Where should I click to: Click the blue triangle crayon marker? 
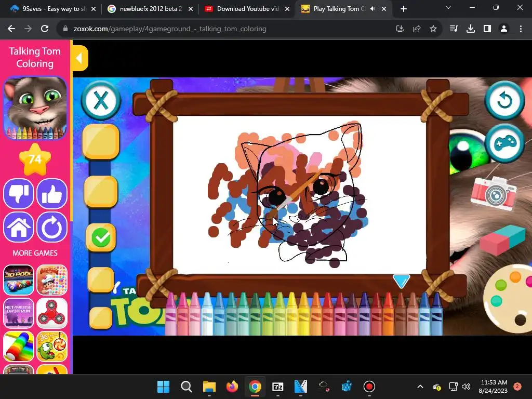[402, 281]
